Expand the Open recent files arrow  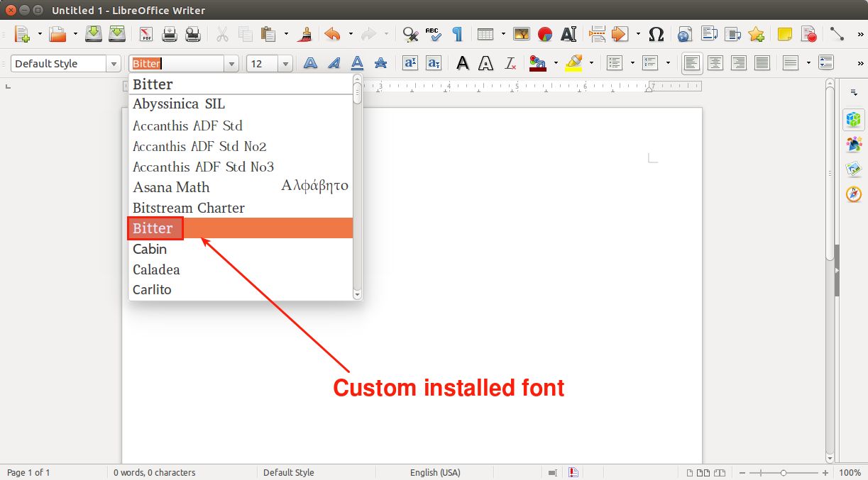pyautogui.click(x=75, y=34)
